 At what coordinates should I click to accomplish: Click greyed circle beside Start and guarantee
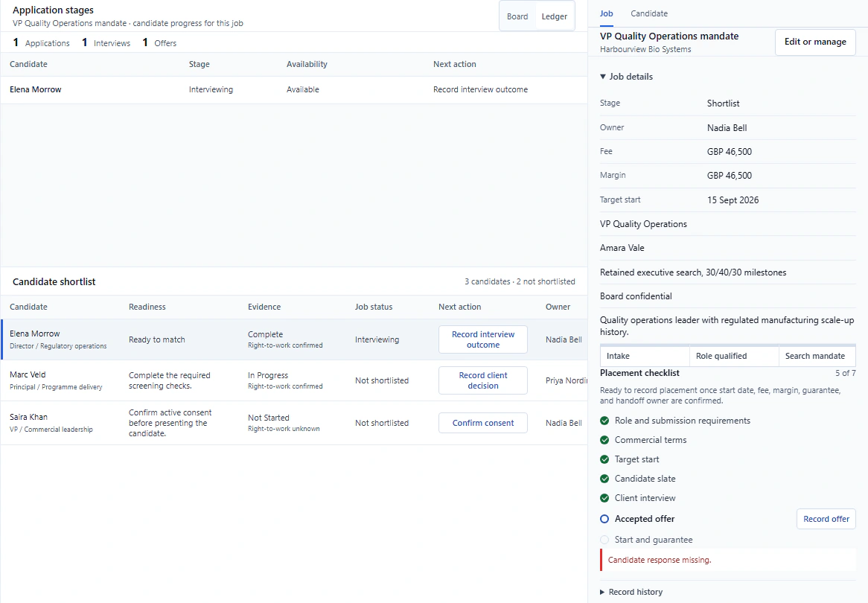[x=604, y=540]
